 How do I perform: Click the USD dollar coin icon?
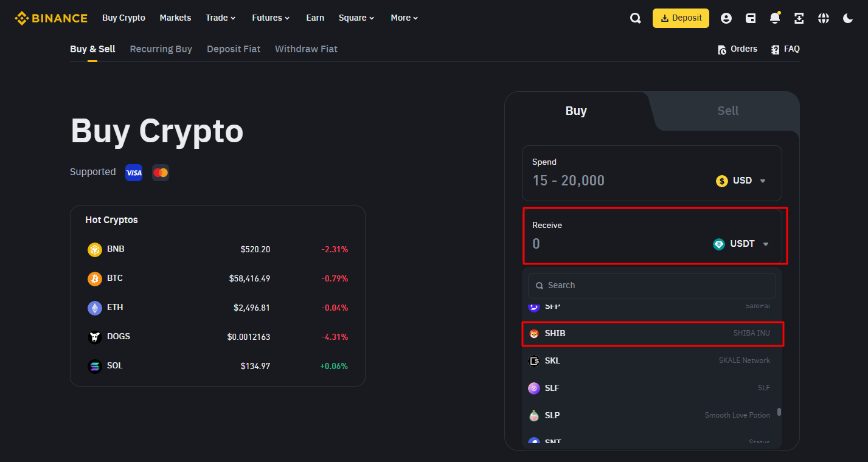(722, 181)
